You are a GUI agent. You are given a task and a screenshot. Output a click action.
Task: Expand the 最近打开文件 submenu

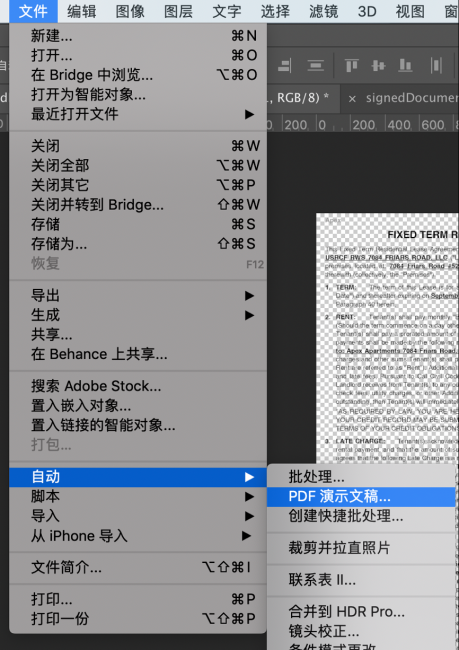(138, 114)
